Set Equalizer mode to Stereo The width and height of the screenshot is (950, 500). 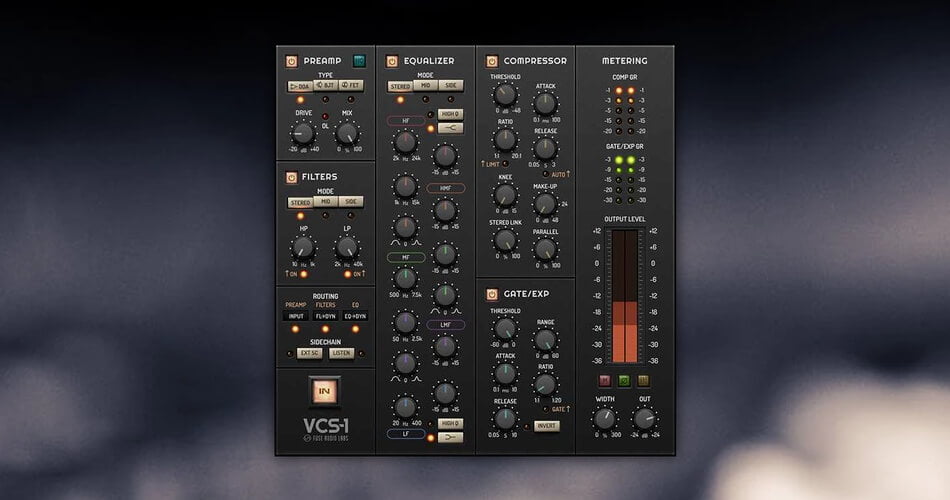(400, 86)
